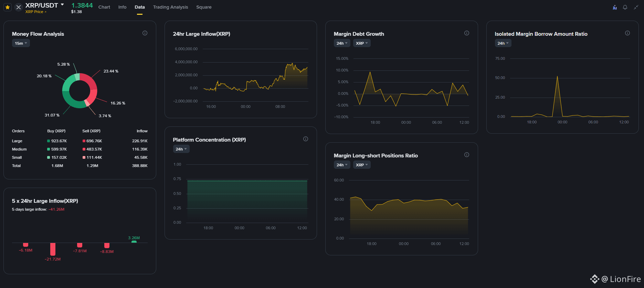Open the Square tab
Viewport: 644px width, 288px height.
(x=204, y=7)
